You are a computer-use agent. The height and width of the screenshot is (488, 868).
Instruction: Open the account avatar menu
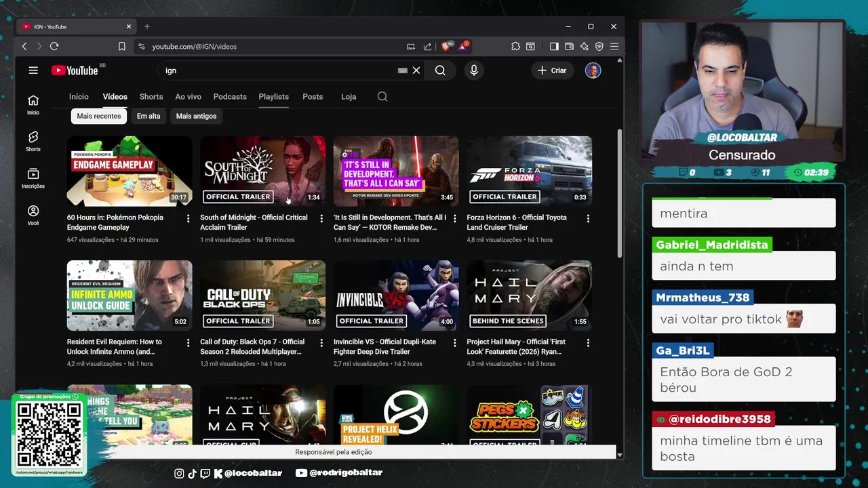pyautogui.click(x=593, y=70)
